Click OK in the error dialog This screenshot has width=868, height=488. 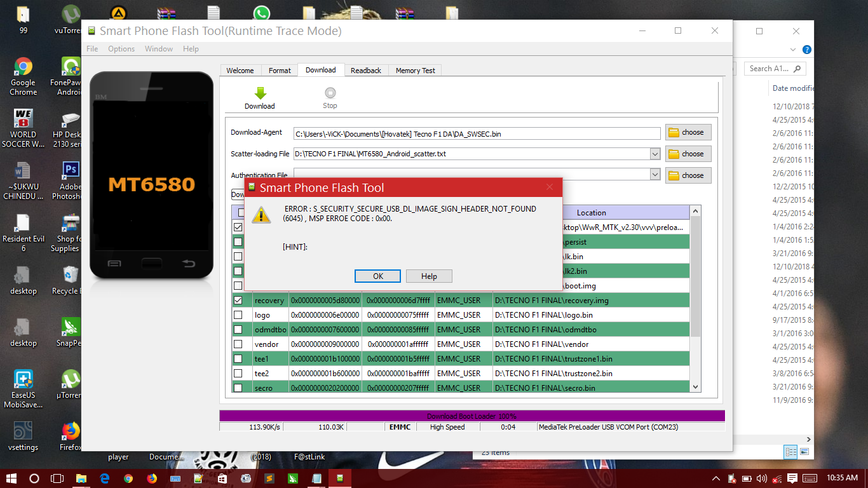coord(378,276)
